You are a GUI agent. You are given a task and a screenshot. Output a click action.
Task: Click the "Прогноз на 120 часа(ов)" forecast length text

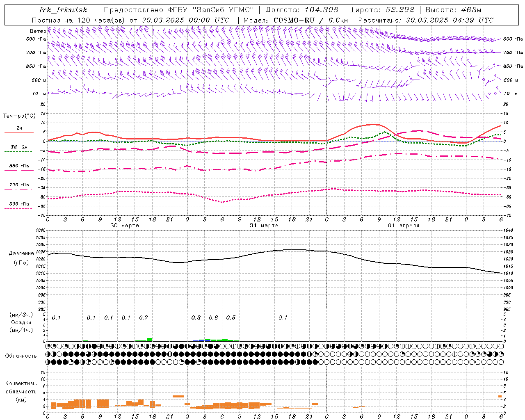tap(79, 20)
